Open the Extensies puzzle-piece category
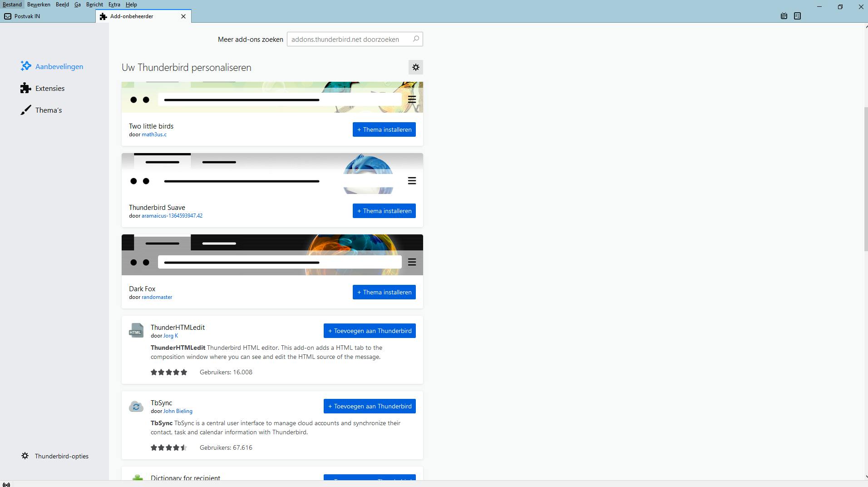Image resolution: width=868 pixels, height=487 pixels. (43, 88)
